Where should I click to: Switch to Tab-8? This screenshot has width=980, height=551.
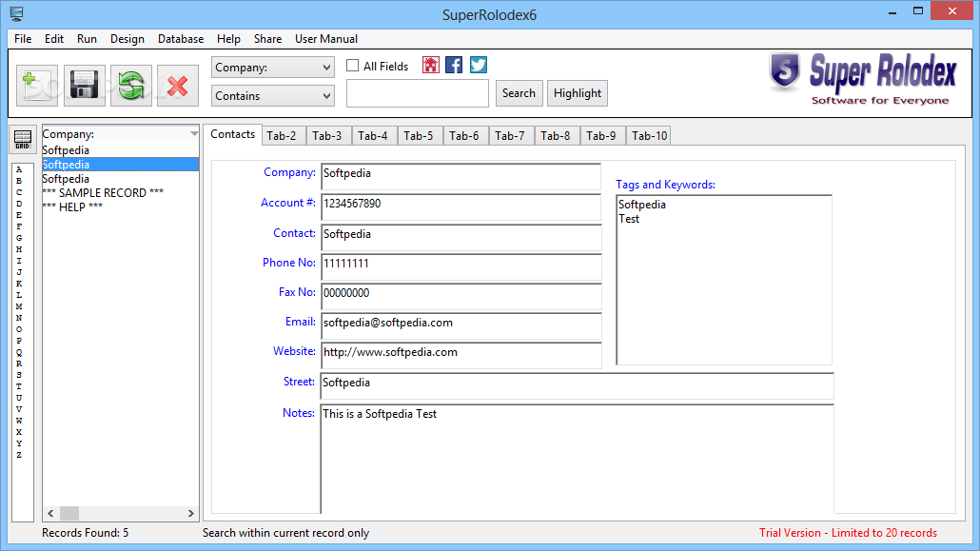pyautogui.click(x=555, y=136)
